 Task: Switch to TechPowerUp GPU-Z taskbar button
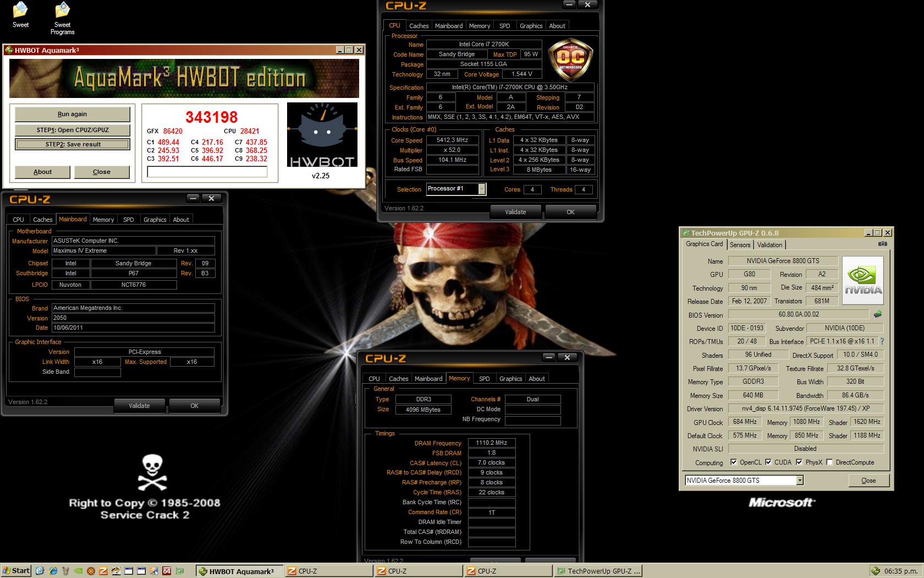click(x=598, y=571)
